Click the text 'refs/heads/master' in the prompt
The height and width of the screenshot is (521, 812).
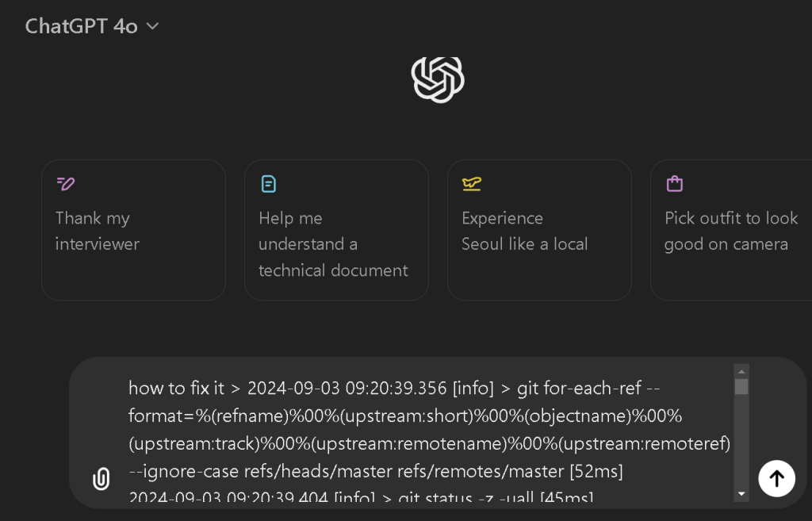(318, 471)
